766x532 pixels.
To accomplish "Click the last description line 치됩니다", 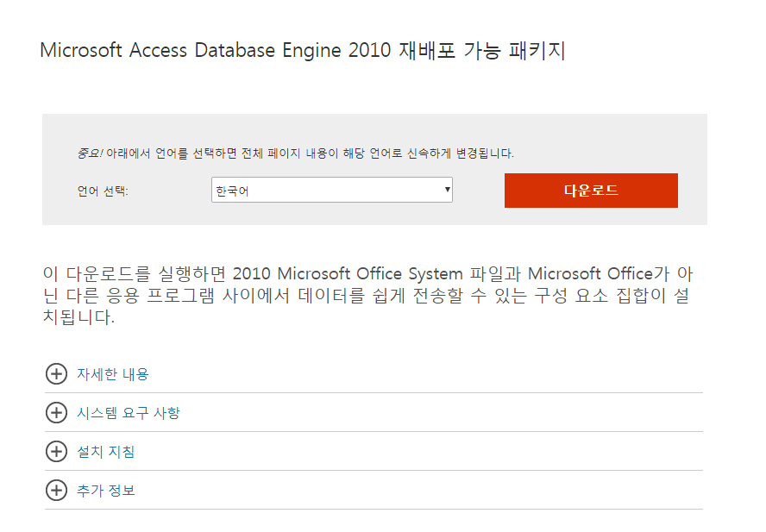I will click(78, 317).
